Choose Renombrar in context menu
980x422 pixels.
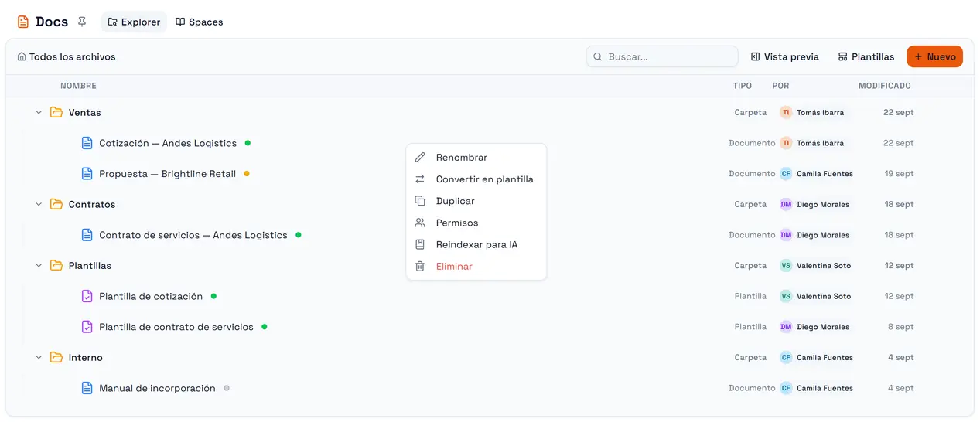476,158
